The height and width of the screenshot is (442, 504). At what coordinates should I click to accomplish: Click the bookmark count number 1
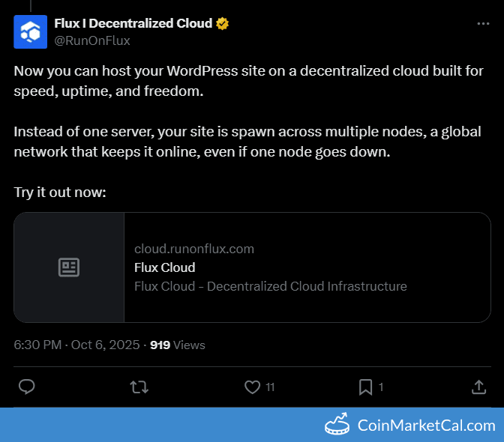point(381,387)
